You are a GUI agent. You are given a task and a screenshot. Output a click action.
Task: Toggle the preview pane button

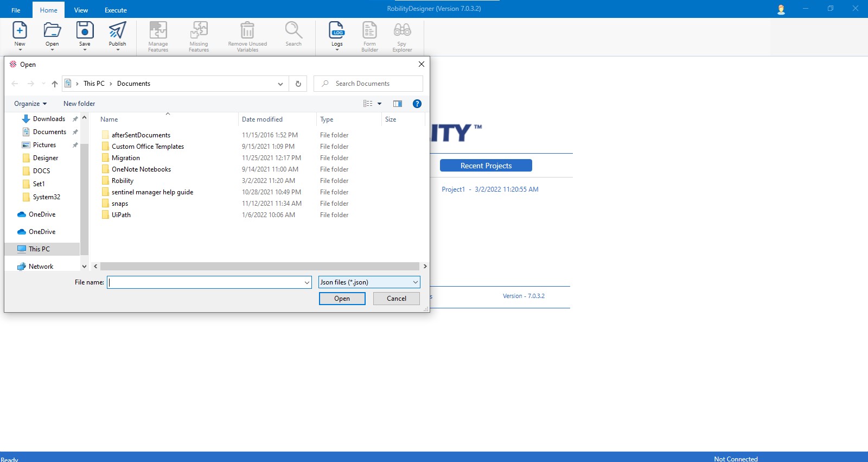pyautogui.click(x=398, y=104)
